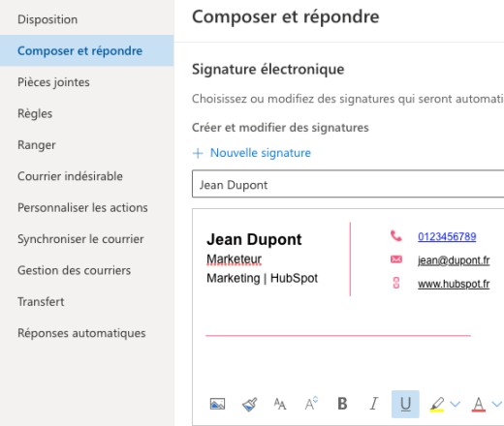Expand the highlight color dropdown arrow
504x426 pixels.
(455, 404)
